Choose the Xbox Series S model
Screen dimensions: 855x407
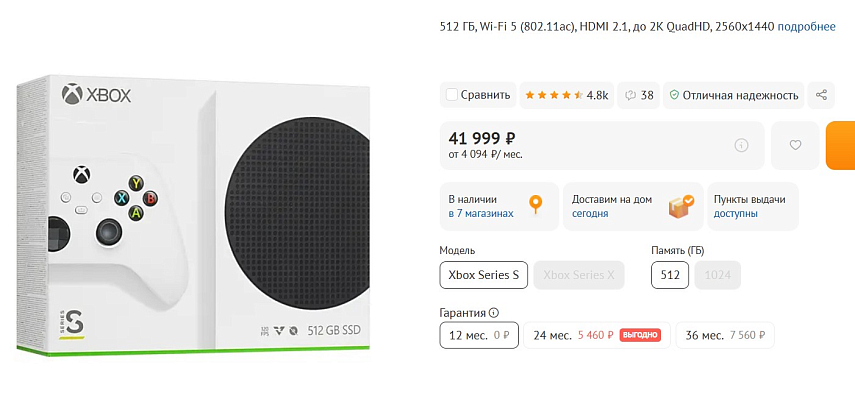point(484,274)
